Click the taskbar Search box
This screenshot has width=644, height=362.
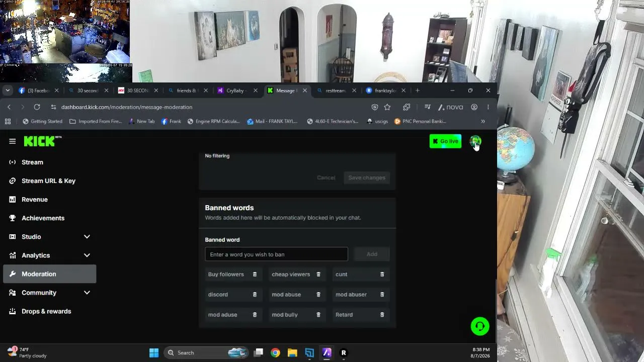click(206, 353)
